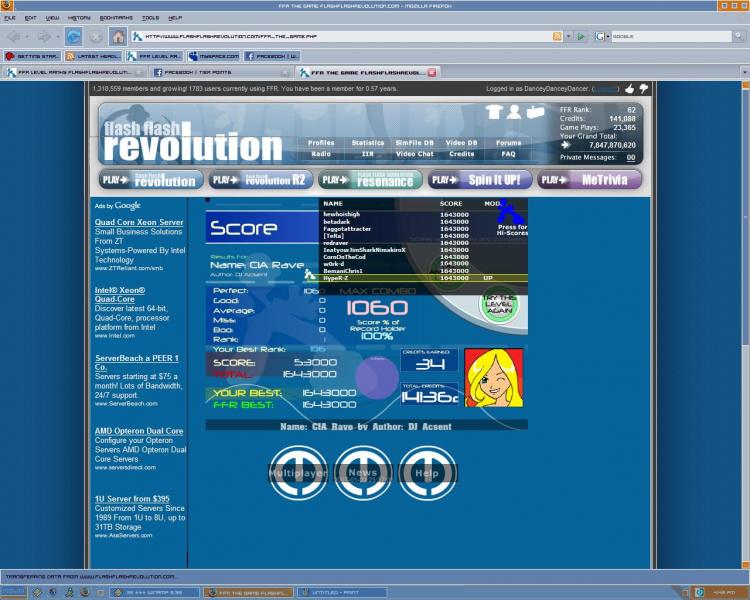Open the AMD Opteron Dual Core ad
750x600 pixels.
point(139,431)
